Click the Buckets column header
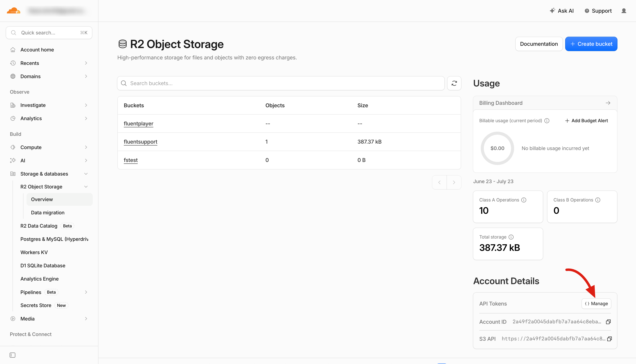The image size is (636, 364). tap(134, 106)
